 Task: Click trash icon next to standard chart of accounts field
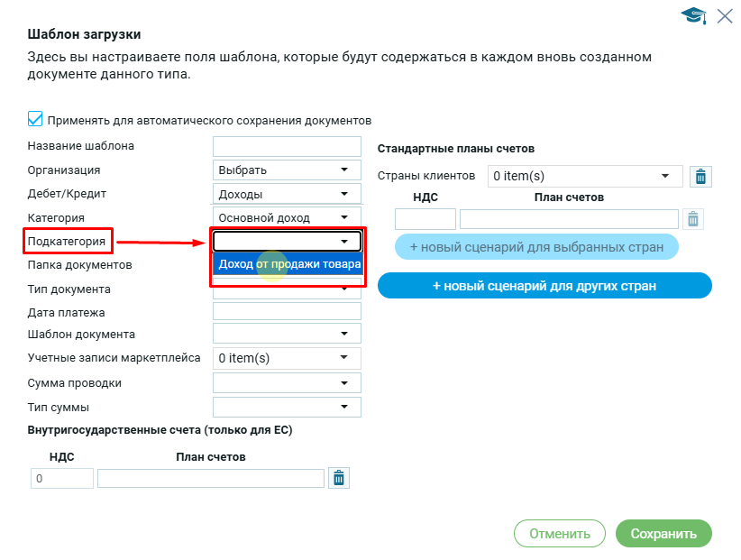tap(692, 219)
